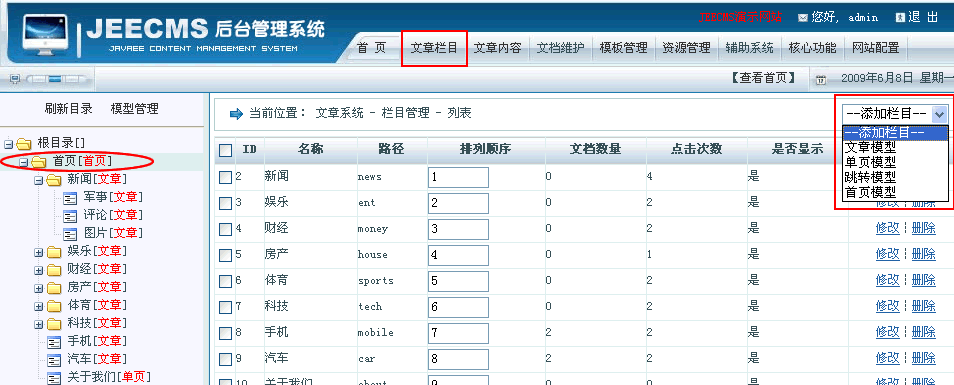Click 删除 in the 房产 row
This screenshot has width=954, height=385.
coord(924,255)
